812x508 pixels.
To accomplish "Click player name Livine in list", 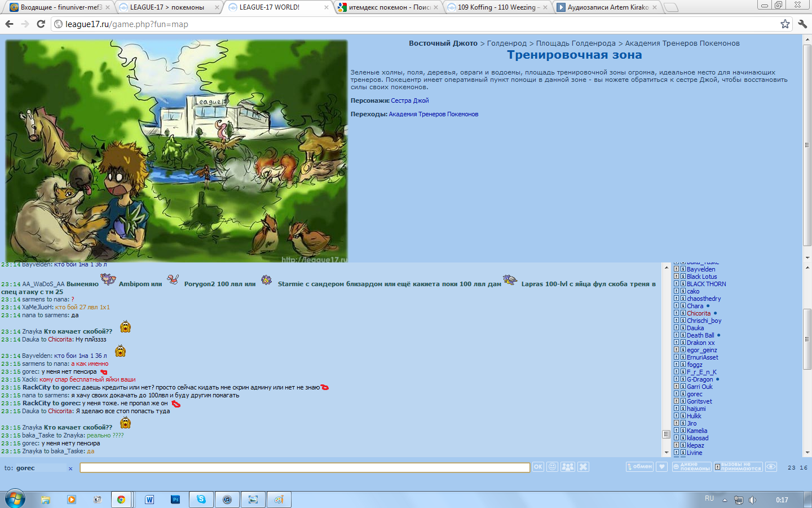I will [x=695, y=453].
